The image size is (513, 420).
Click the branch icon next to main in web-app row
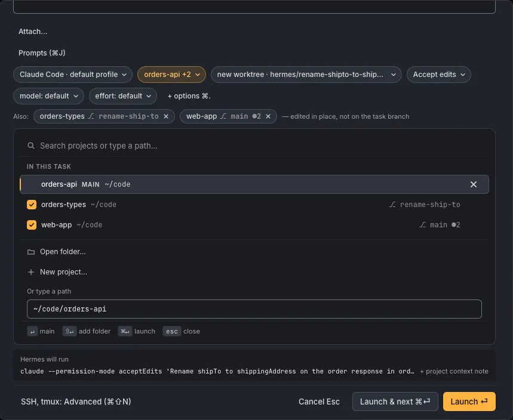422,225
